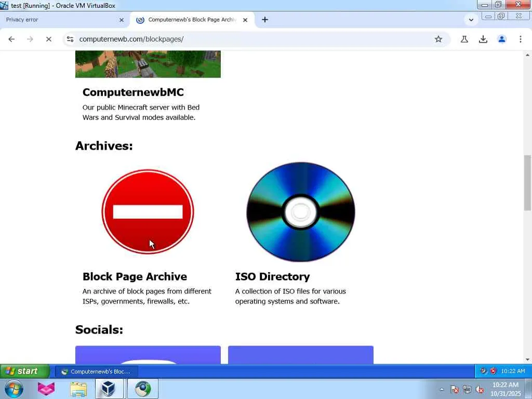Open host clock showing 10:22 AM 10/31/2025

coord(506,389)
